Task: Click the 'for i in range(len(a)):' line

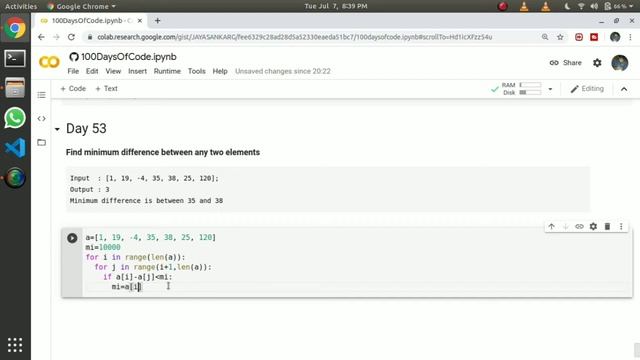Action: (135, 257)
